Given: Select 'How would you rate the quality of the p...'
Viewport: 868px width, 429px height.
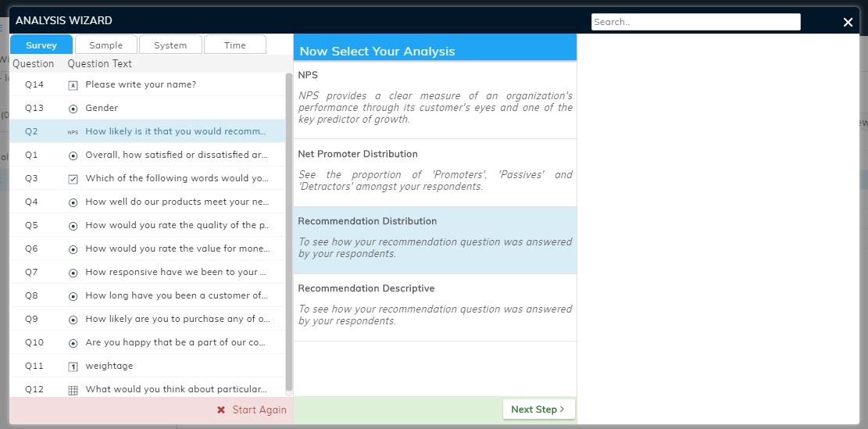Looking at the screenshot, I should click(177, 225).
